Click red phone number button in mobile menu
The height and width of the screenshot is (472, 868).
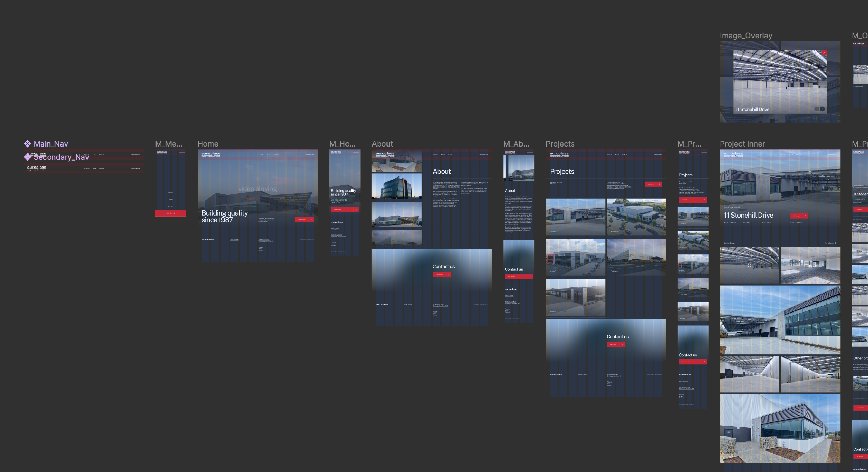(171, 213)
